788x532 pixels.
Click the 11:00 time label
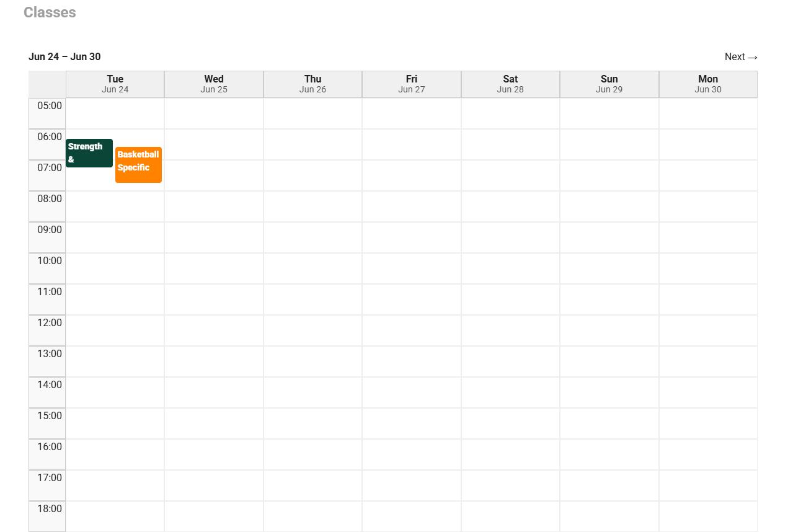click(50, 292)
